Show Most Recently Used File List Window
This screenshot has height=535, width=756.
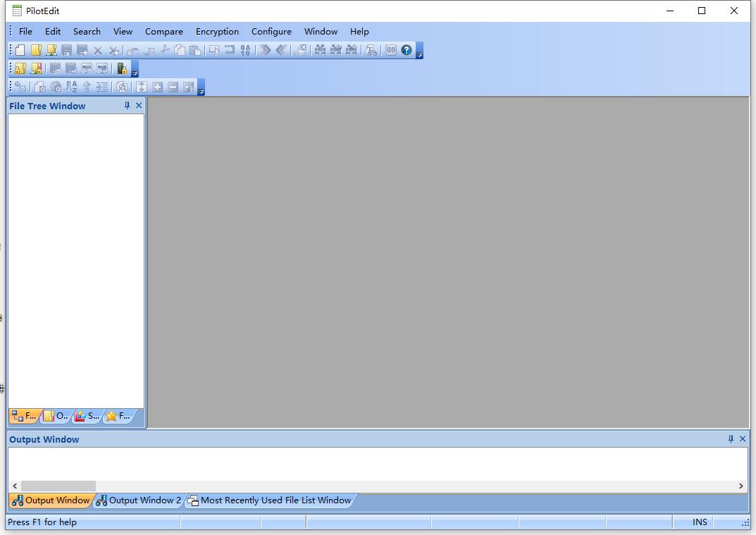(270, 500)
